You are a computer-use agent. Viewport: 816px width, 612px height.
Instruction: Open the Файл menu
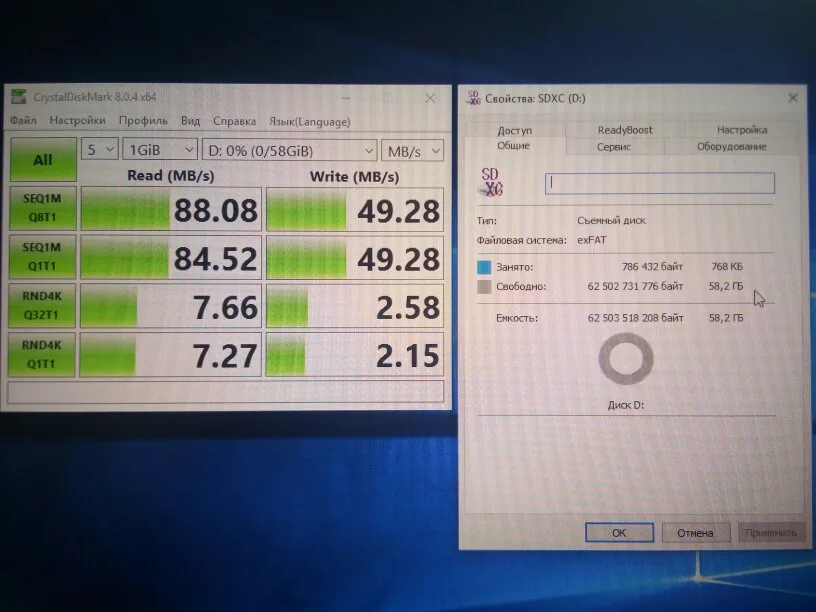point(23,120)
